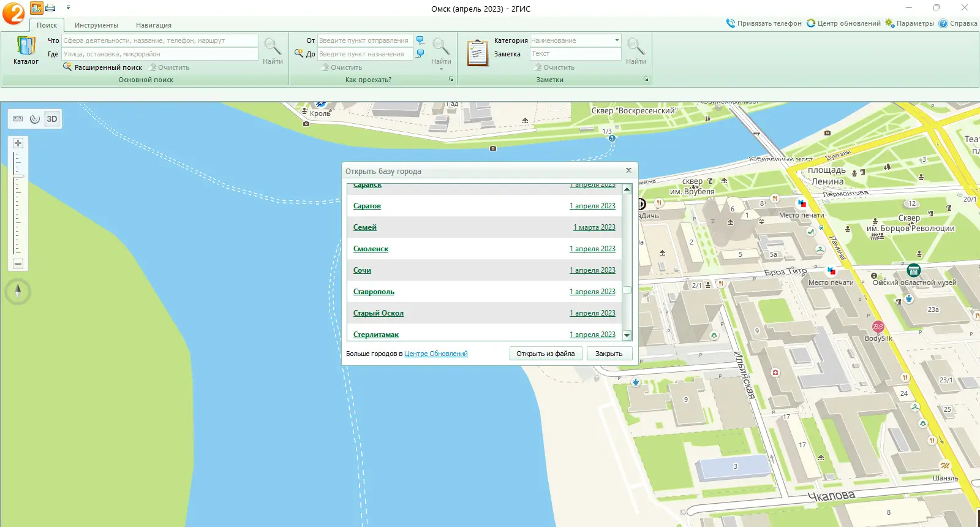Expand the Заметки dialog launcher
The height and width of the screenshot is (527, 980).
click(646, 80)
